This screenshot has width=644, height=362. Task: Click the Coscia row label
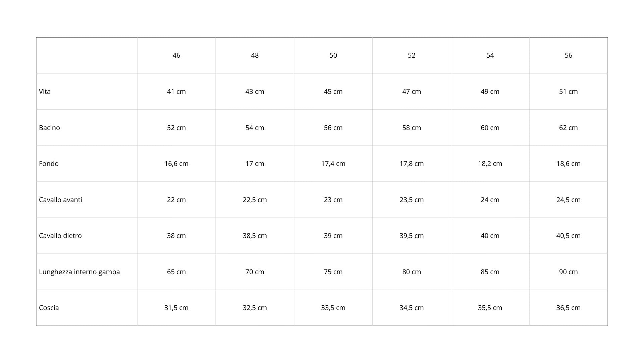tap(49, 308)
